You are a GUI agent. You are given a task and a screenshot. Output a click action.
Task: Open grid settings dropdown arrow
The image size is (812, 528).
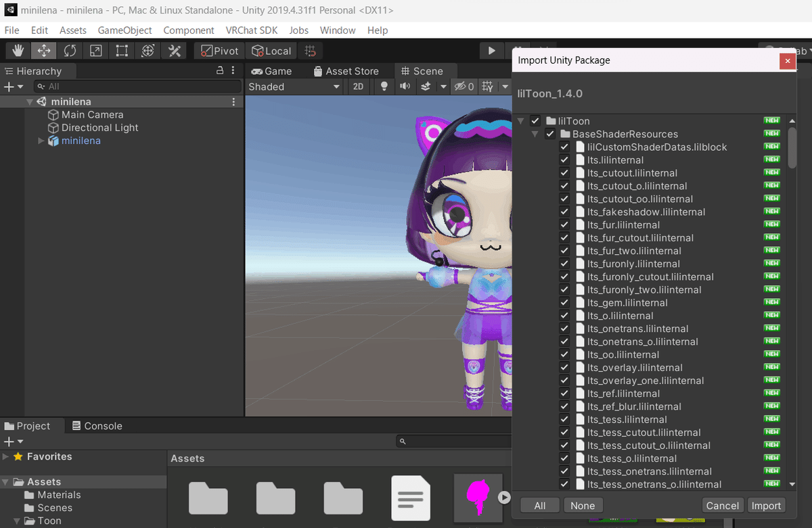(505, 87)
